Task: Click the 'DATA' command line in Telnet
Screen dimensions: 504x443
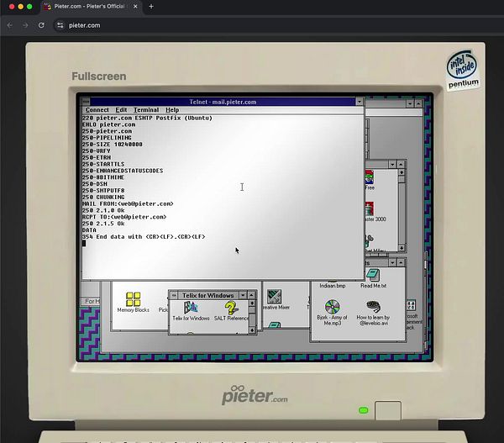Action: 89,230
